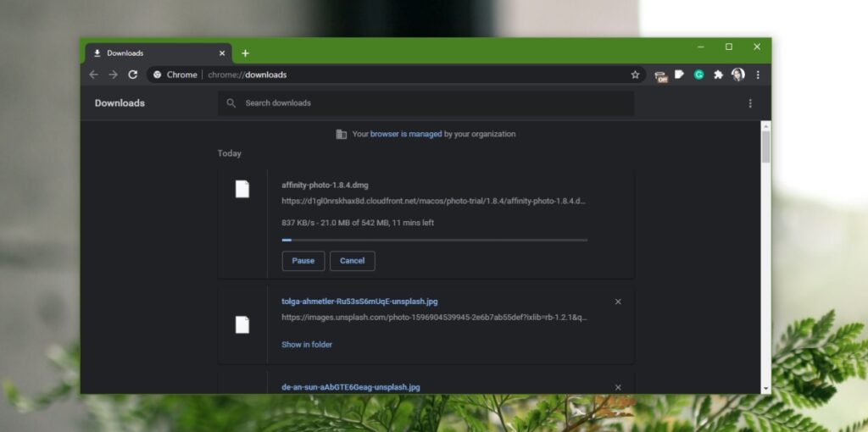Screen dimensions: 868x432
Task: Cancel the affinity-photo download
Action: coord(353,261)
